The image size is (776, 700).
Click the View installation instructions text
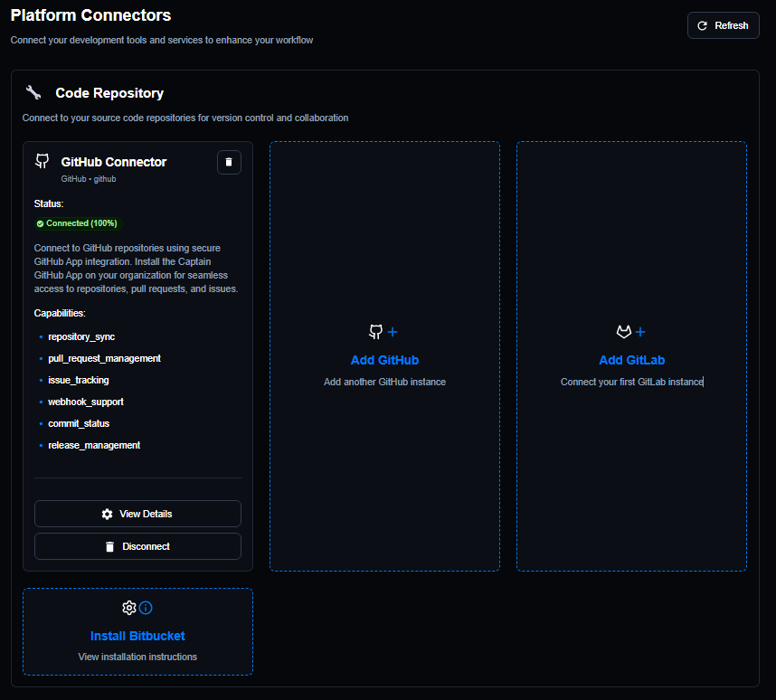click(137, 657)
